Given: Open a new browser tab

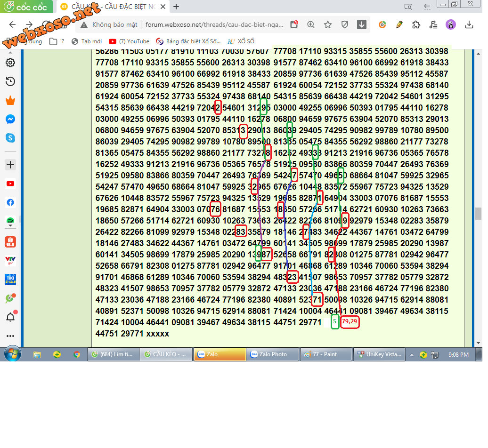Looking at the screenshot, I should click(x=176, y=7).
